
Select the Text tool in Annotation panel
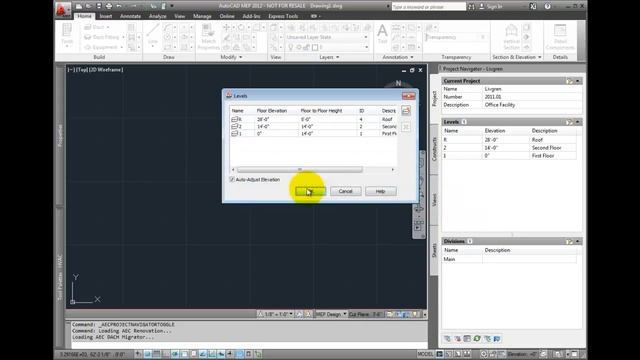pyautogui.click(x=382, y=34)
